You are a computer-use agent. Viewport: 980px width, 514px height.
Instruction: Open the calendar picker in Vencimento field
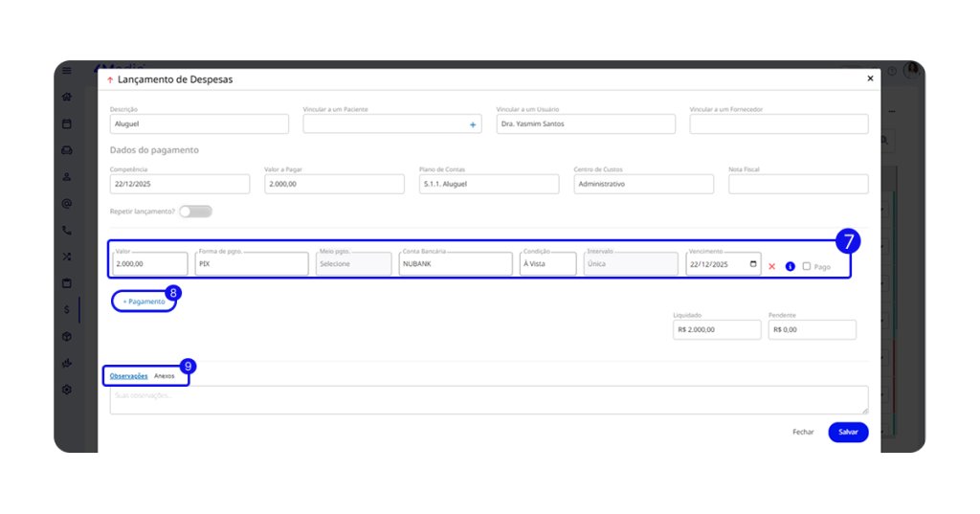pos(753,264)
